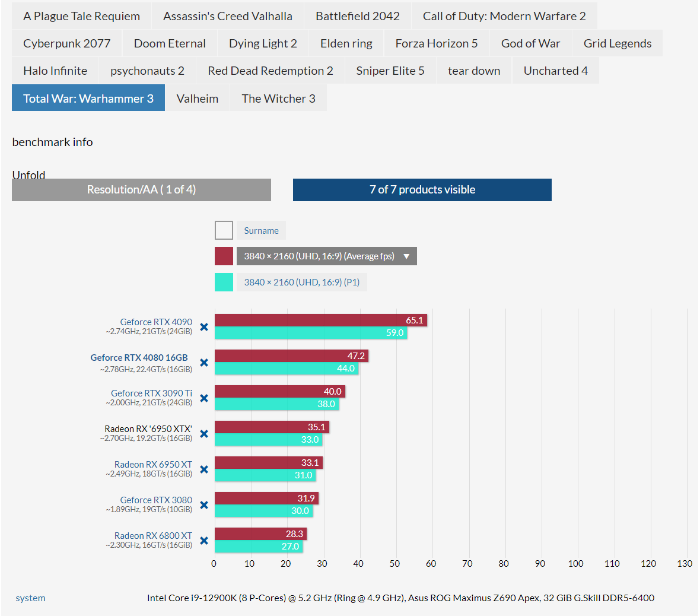Toggle the 3840 × 2160 (P1) legend series
700x616 pixels.
coord(301,282)
